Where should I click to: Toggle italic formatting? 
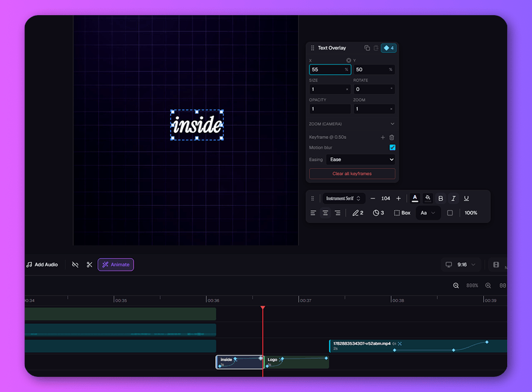coord(453,198)
